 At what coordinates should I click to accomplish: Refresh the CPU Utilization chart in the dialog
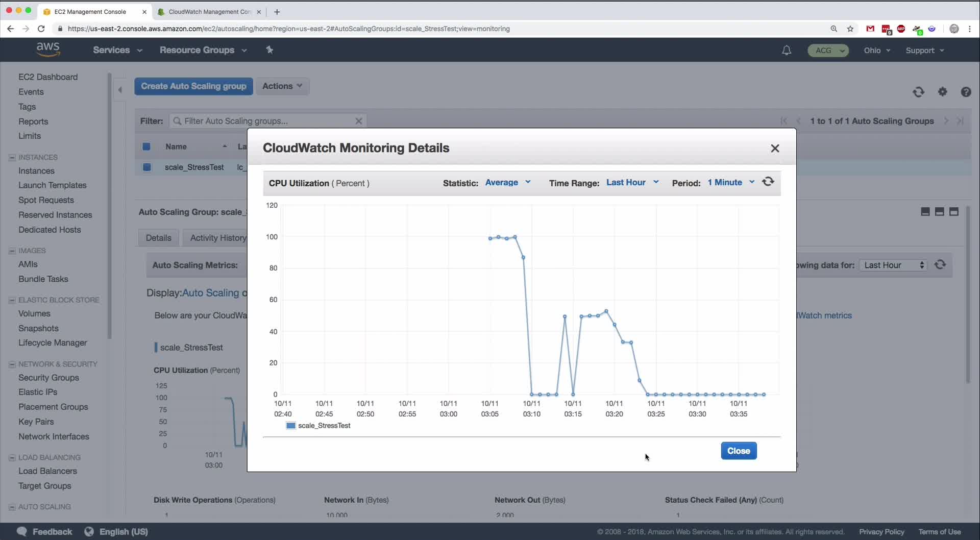[768, 182]
